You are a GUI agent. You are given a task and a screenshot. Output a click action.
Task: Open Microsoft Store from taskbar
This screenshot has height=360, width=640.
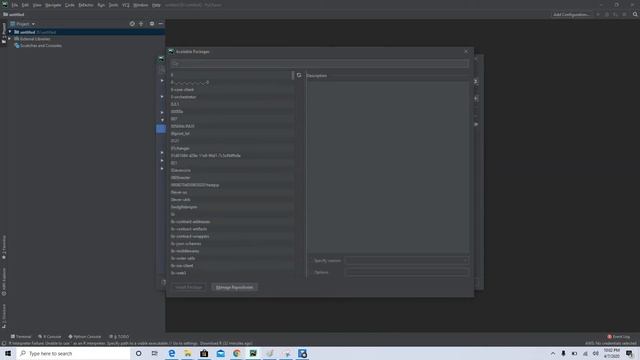tap(204, 353)
